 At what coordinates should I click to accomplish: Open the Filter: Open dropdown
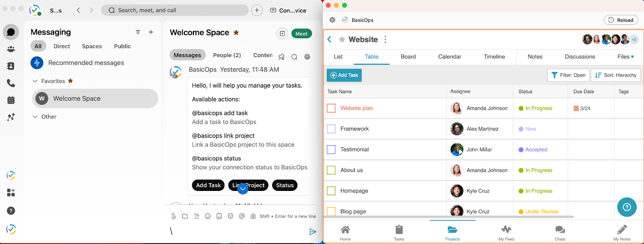coord(568,75)
